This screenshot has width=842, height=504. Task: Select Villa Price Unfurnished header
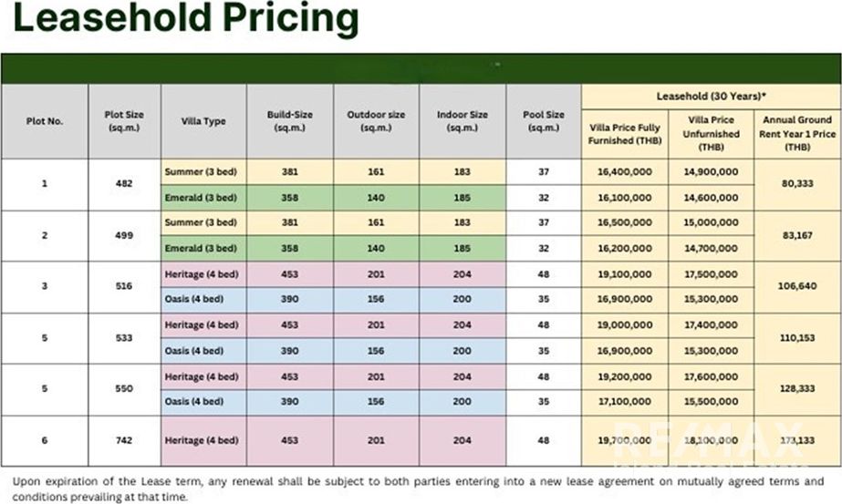(x=710, y=134)
